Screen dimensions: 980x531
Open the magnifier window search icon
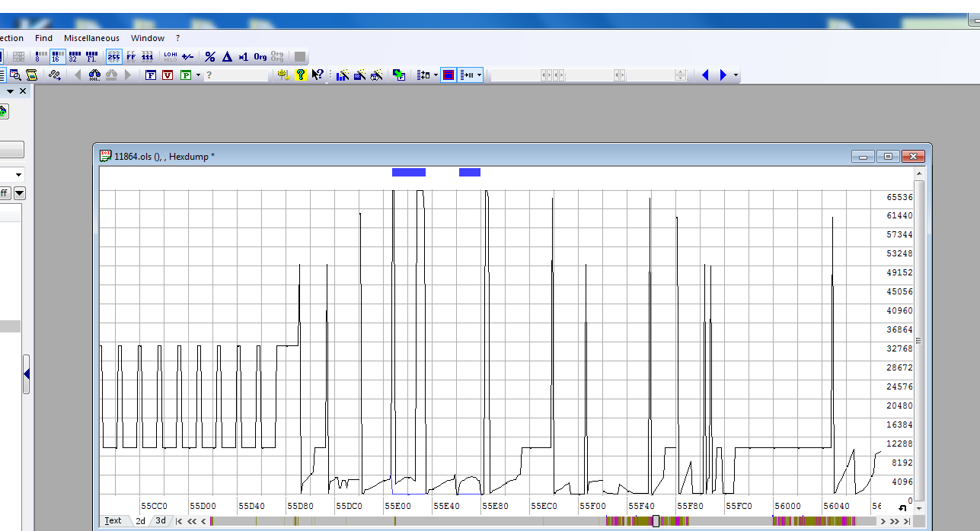tap(15, 75)
